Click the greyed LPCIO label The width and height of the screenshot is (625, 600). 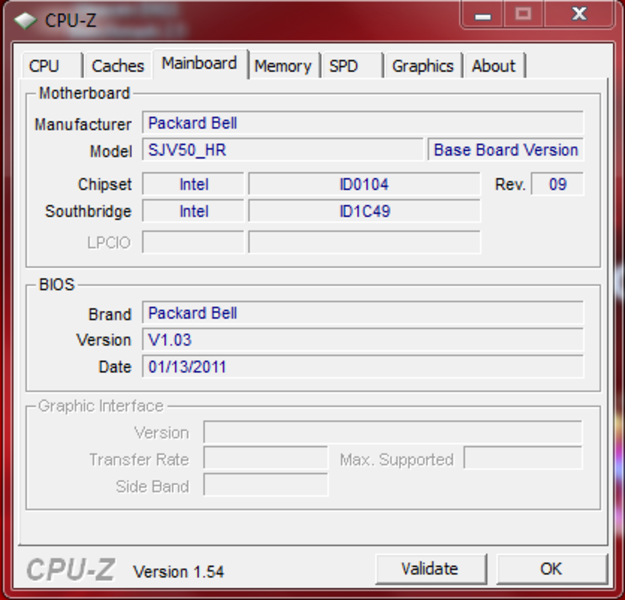(109, 243)
